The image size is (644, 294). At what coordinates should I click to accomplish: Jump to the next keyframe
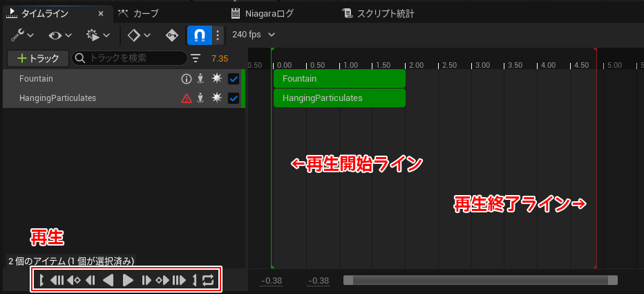[x=162, y=280]
